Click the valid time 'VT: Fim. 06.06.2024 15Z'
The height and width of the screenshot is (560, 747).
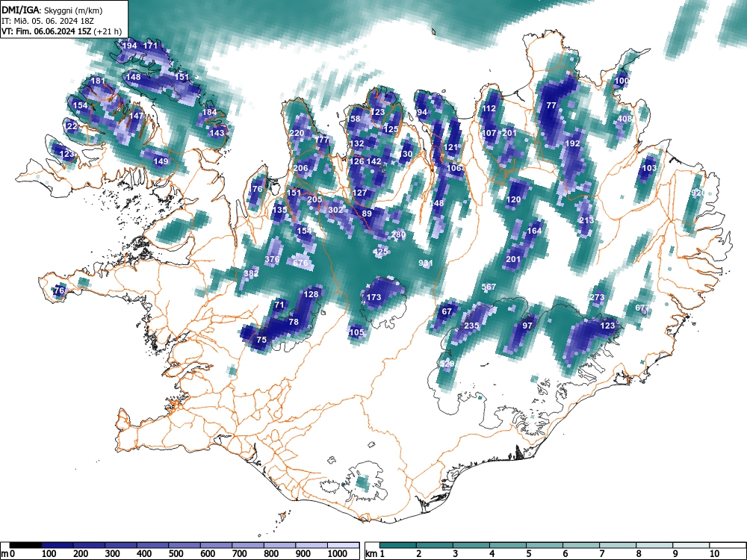pos(46,31)
